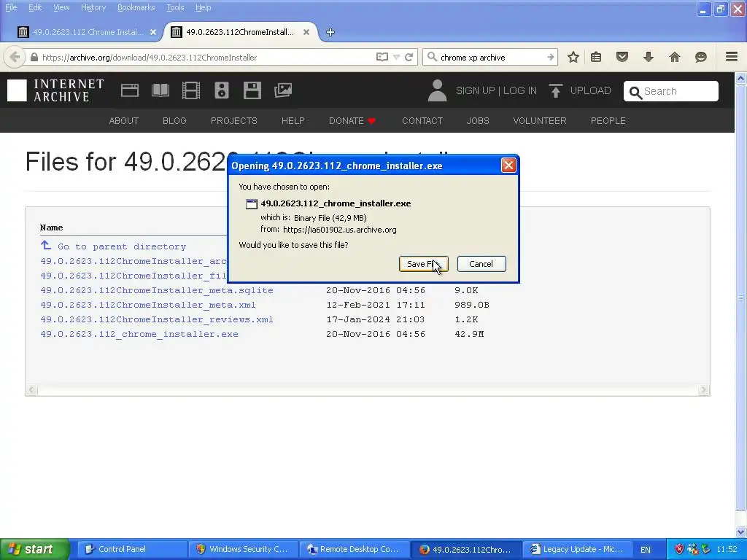
Task: Click the UPLOAD button
Action: point(580,90)
